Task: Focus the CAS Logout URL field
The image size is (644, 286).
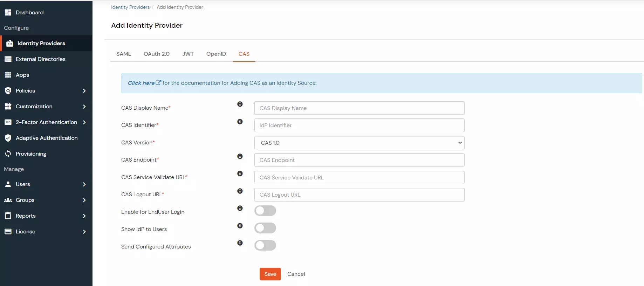Action: pos(359,195)
